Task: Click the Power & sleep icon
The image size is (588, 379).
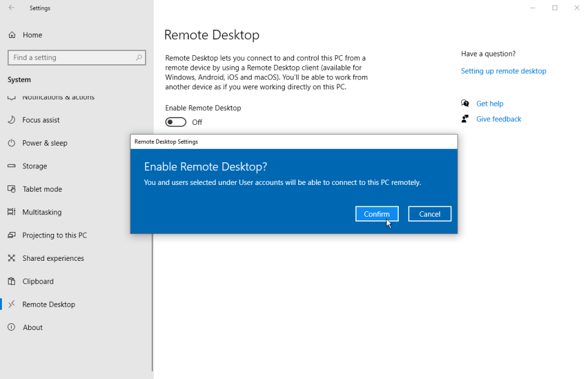Action: click(x=12, y=143)
